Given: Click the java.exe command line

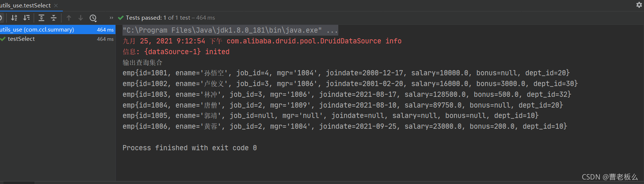Looking at the screenshot, I should coord(230,30).
